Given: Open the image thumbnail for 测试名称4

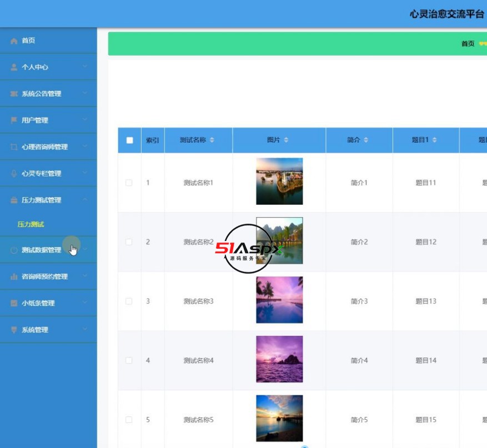Looking at the screenshot, I should [279, 359].
